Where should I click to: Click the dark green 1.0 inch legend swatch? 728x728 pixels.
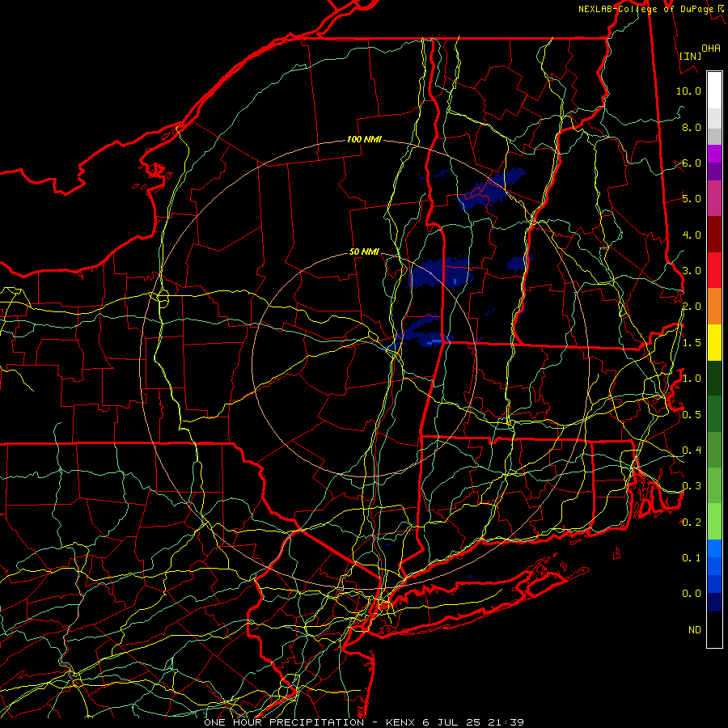point(714,379)
